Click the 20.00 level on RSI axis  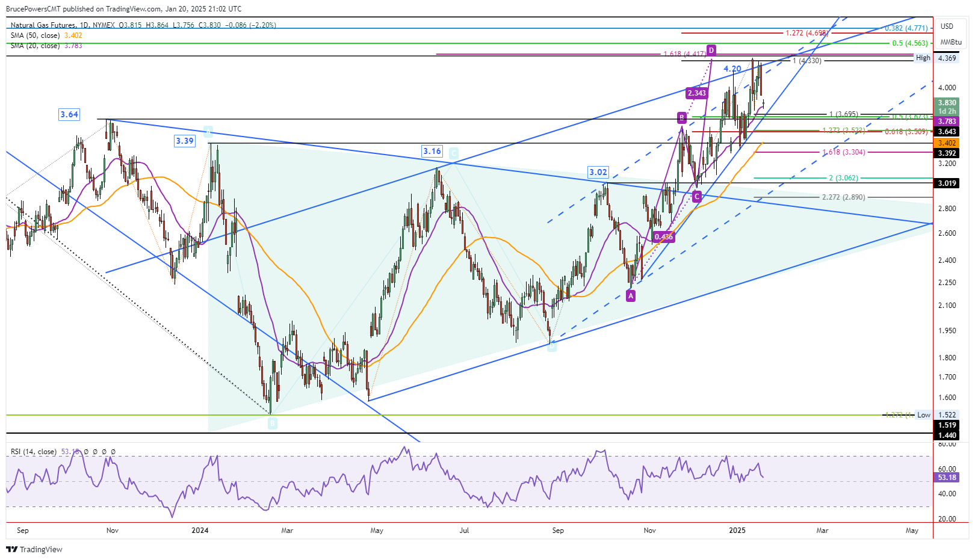pyautogui.click(x=947, y=519)
